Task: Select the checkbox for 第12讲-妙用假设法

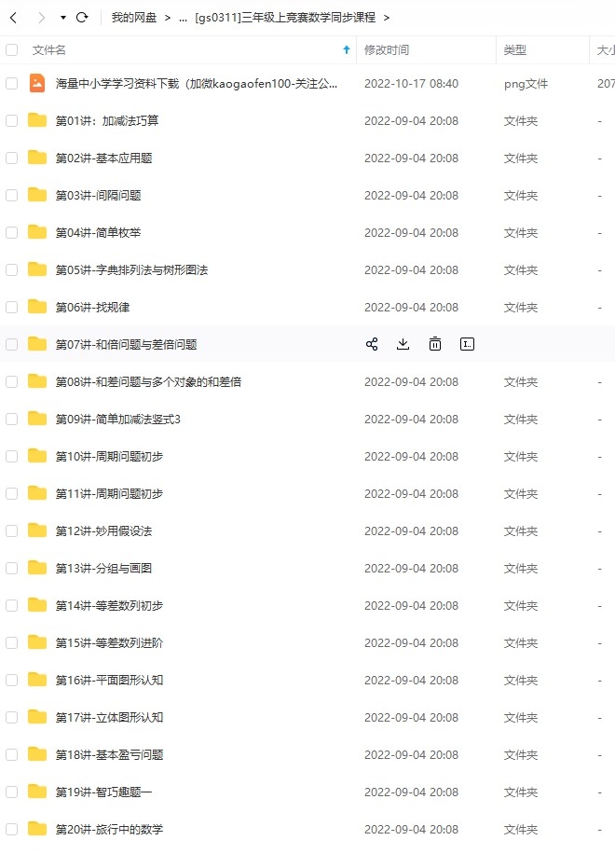Action: 11,530
